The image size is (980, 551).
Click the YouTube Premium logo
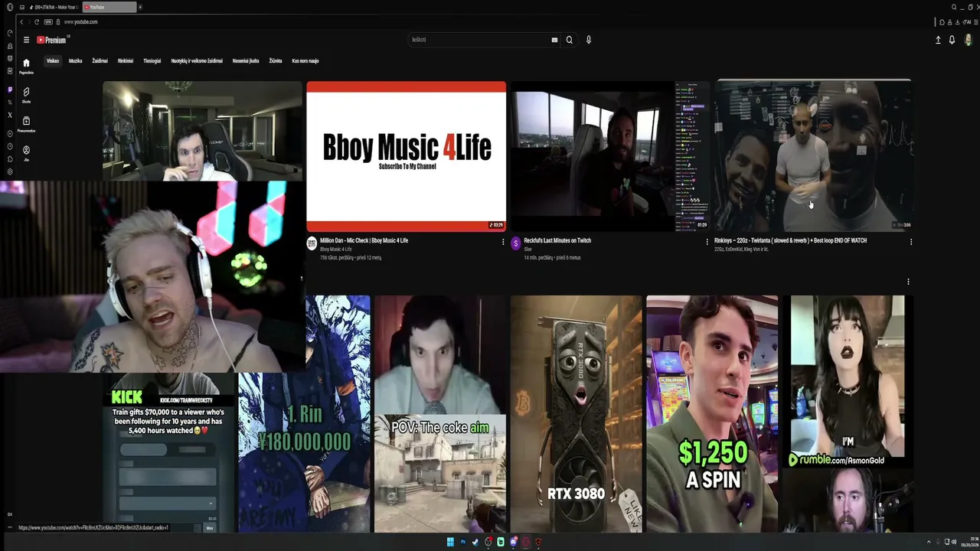click(x=53, y=40)
